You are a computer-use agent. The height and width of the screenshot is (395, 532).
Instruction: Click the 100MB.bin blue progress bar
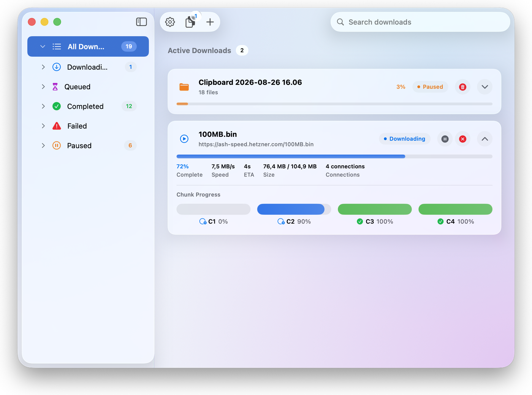(x=334, y=156)
